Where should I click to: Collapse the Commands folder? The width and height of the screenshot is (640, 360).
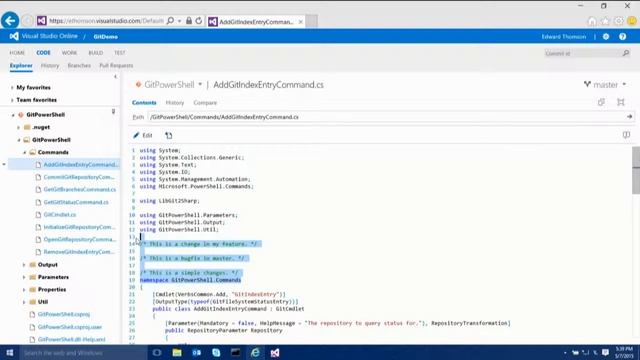coord(24,152)
